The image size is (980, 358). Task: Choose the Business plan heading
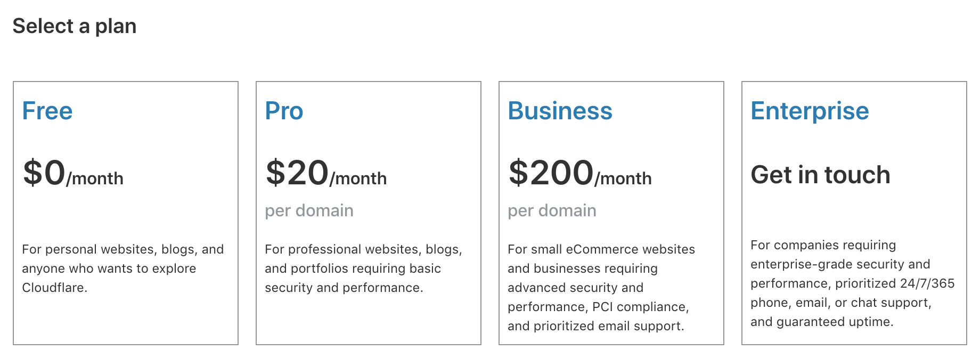pos(560,111)
